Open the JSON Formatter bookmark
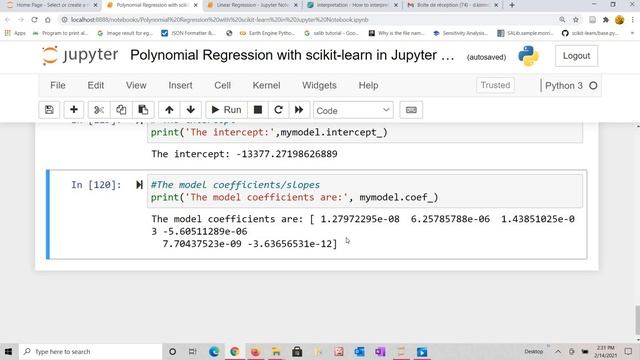This screenshot has height=360, width=640. pyautogui.click(x=189, y=33)
